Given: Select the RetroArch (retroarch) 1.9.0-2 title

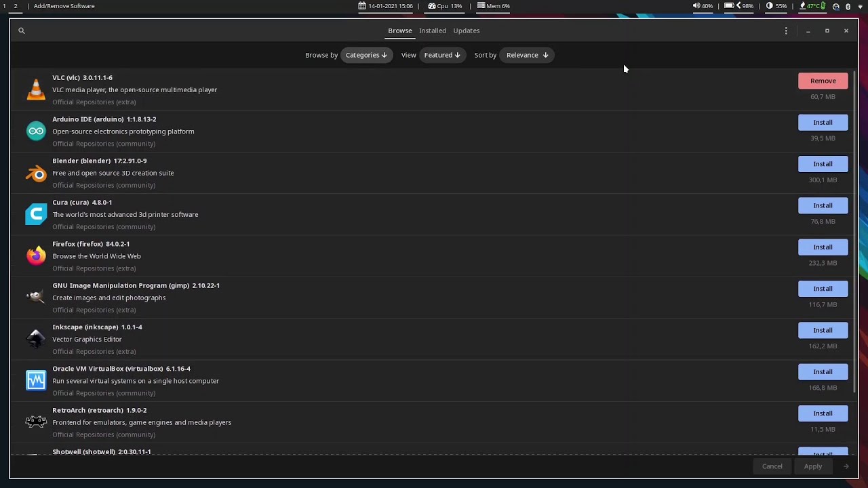Looking at the screenshot, I should click(x=99, y=410).
